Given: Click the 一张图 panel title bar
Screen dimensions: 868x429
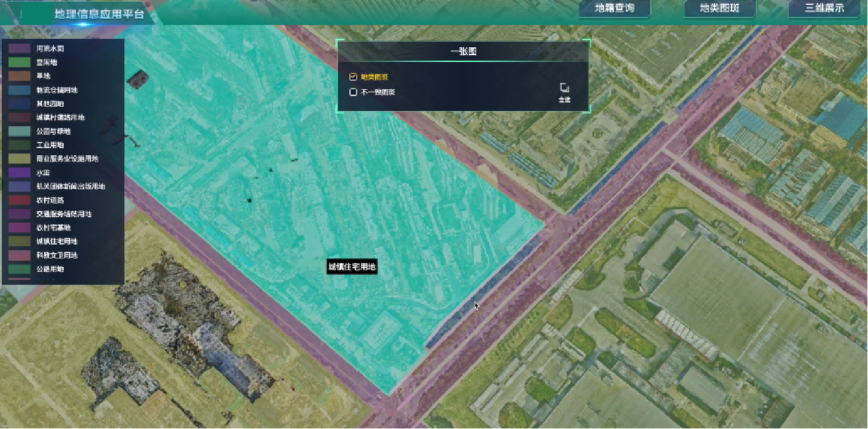Looking at the screenshot, I should pos(463,52).
